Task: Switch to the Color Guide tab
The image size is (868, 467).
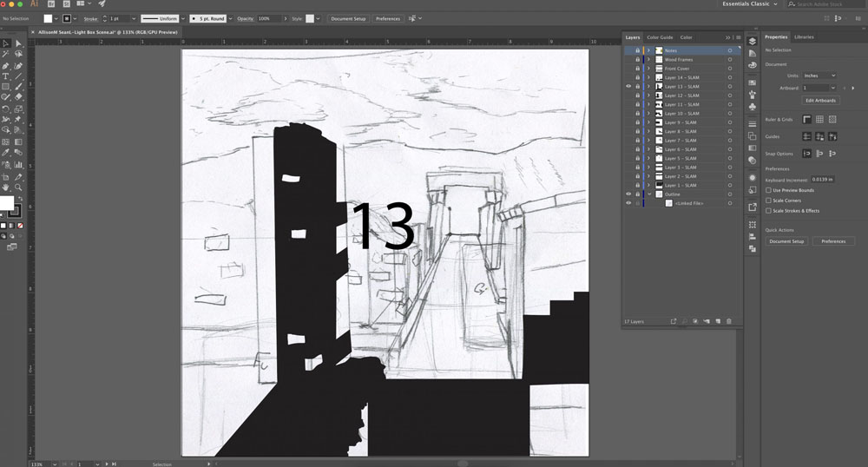Action: tap(660, 37)
